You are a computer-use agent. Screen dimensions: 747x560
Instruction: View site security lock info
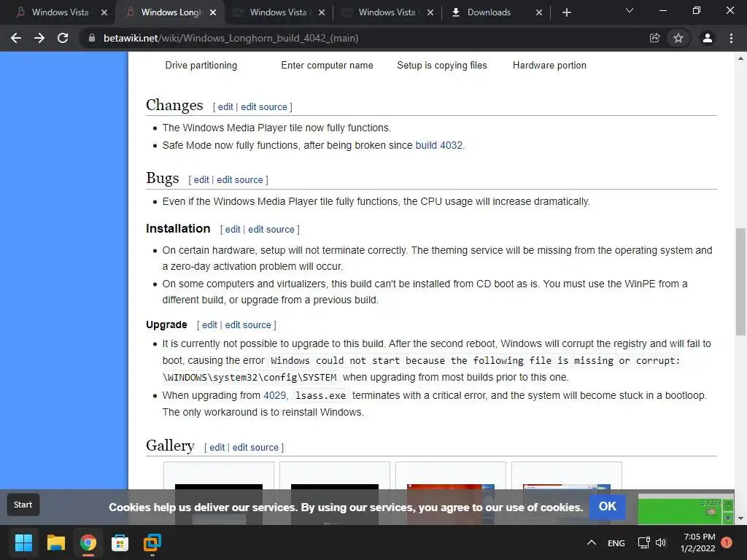[x=92, y=38]
